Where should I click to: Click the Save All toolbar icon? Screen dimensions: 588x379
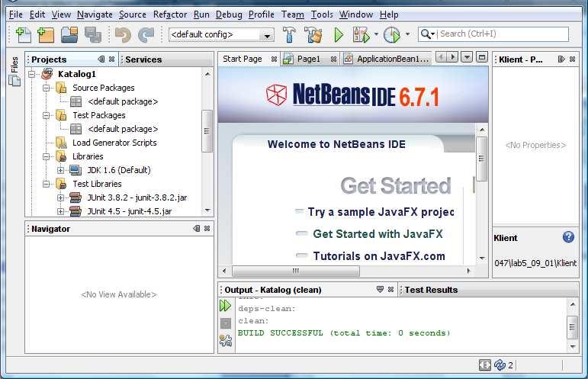[92, 35]
